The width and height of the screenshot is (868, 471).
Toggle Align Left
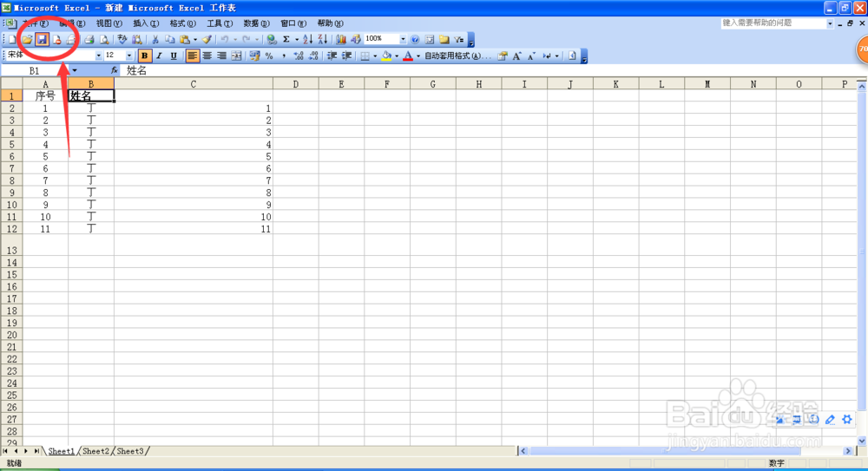pyautogui.click(x=192, y=56)
